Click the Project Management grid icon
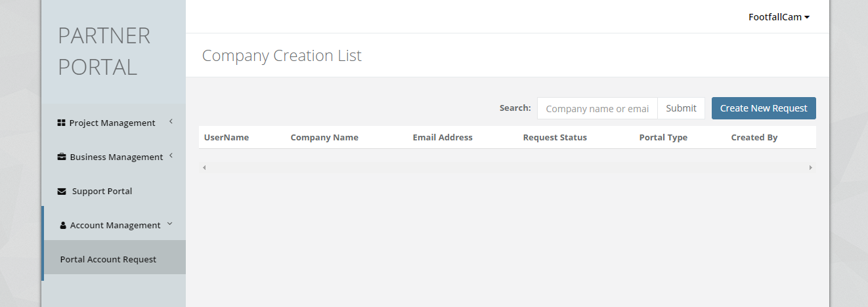This screenshot has height=307, width=868. coord(61,123)
